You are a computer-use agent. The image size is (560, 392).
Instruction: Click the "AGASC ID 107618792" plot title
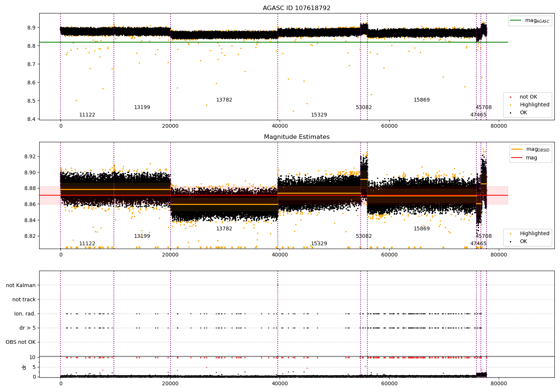pyautogui.click(x=296, y=8)
